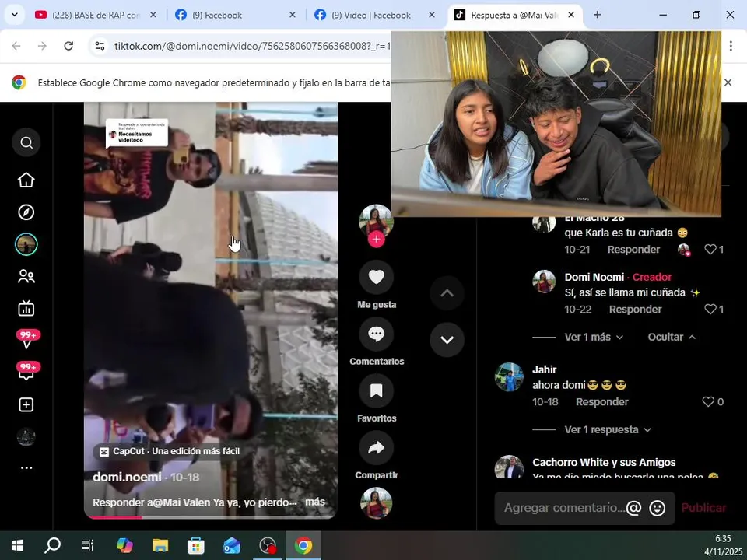
Task: Like Jahir's comment heart
Action: pos(708,402)
